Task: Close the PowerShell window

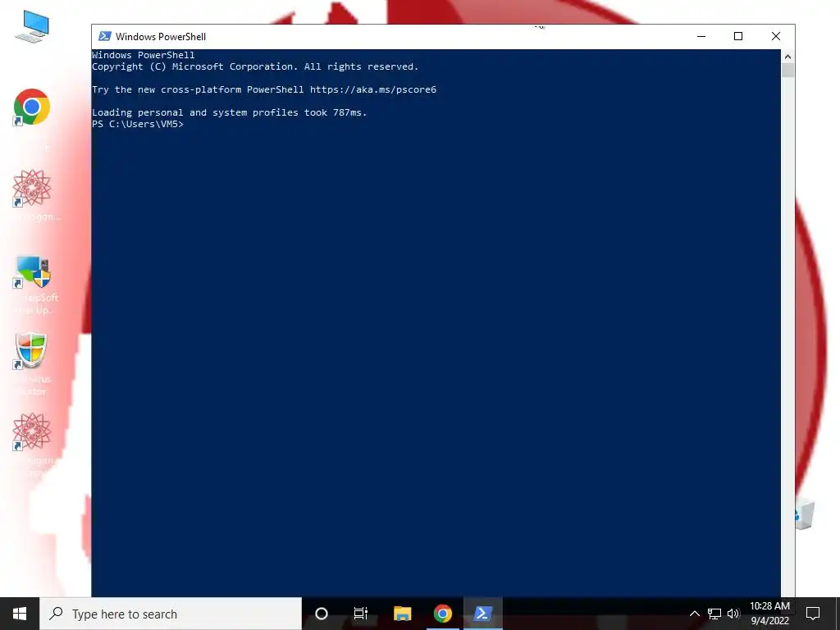Action: click(x=776, y=36)
